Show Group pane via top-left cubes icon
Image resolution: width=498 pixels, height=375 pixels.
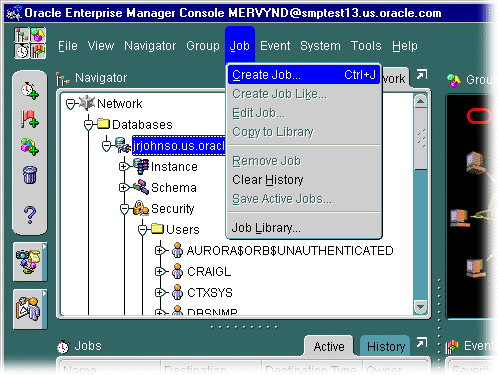pyautogui.click(x=38, y=35)
